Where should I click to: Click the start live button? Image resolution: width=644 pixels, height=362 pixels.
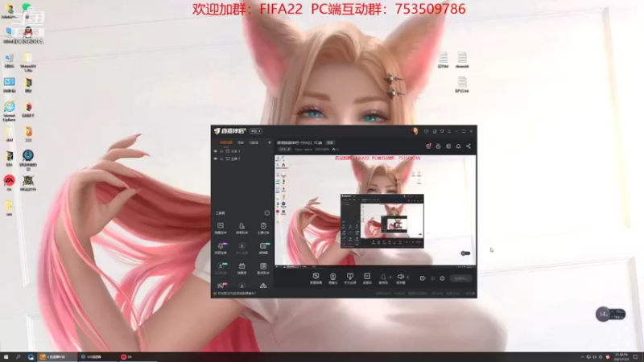(460, 278)
